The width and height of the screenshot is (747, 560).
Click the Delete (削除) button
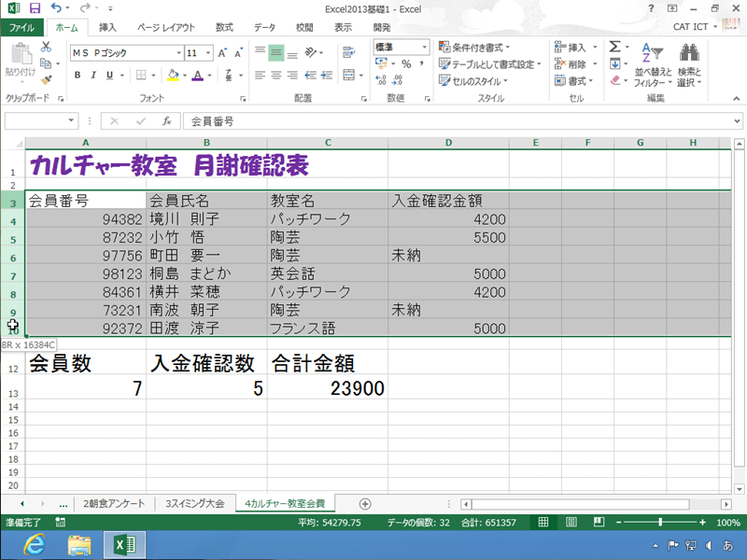point(573,65)
